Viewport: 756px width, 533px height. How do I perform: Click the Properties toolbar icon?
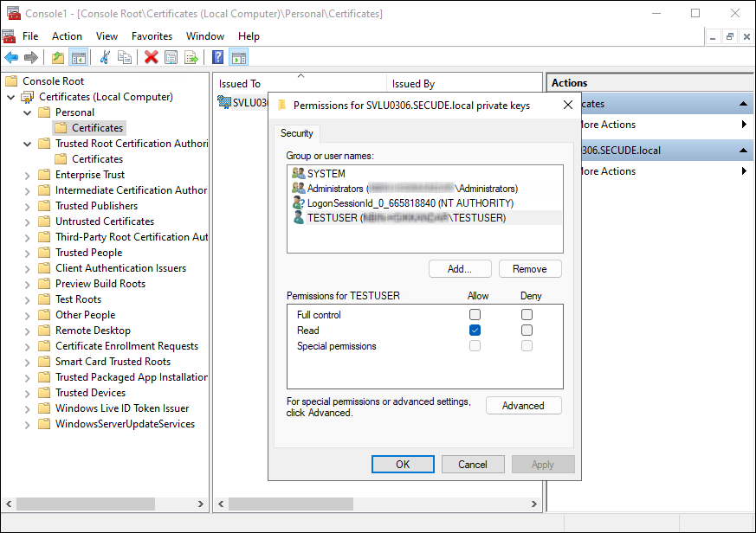click(x=171, y=58)
